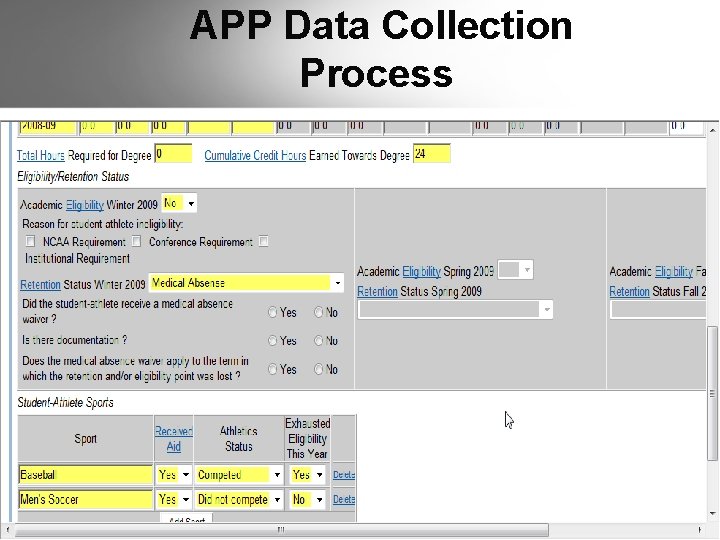Open Academic Eligibility Spring 2009 dropdown
The image size is (720, 540).
[515, 270]
